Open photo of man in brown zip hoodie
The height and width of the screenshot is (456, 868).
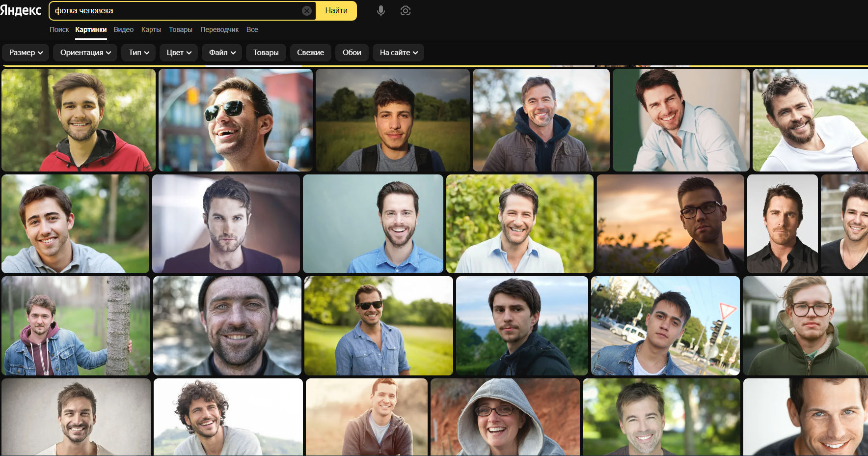[x=367, y=417]
